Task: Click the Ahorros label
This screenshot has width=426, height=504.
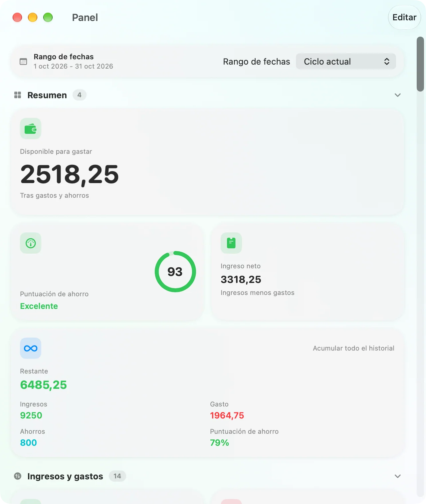Action: [32, 431]
